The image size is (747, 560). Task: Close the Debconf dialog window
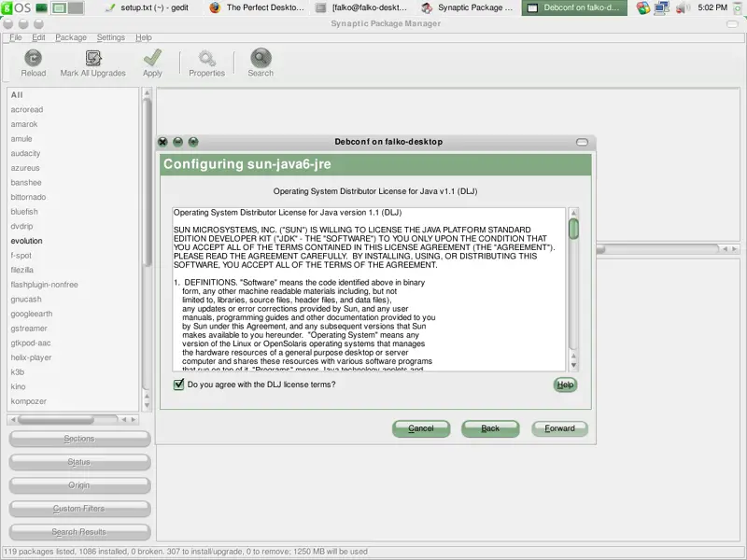[x=162, y=142]
